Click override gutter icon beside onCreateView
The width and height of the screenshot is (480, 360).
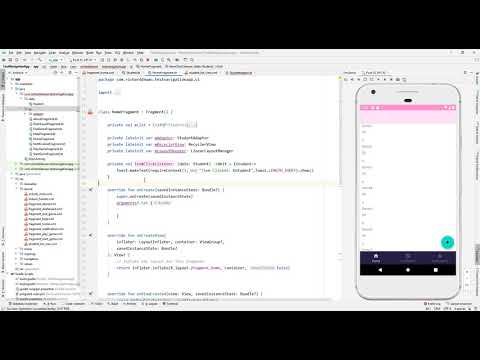[x=91, y=235]
